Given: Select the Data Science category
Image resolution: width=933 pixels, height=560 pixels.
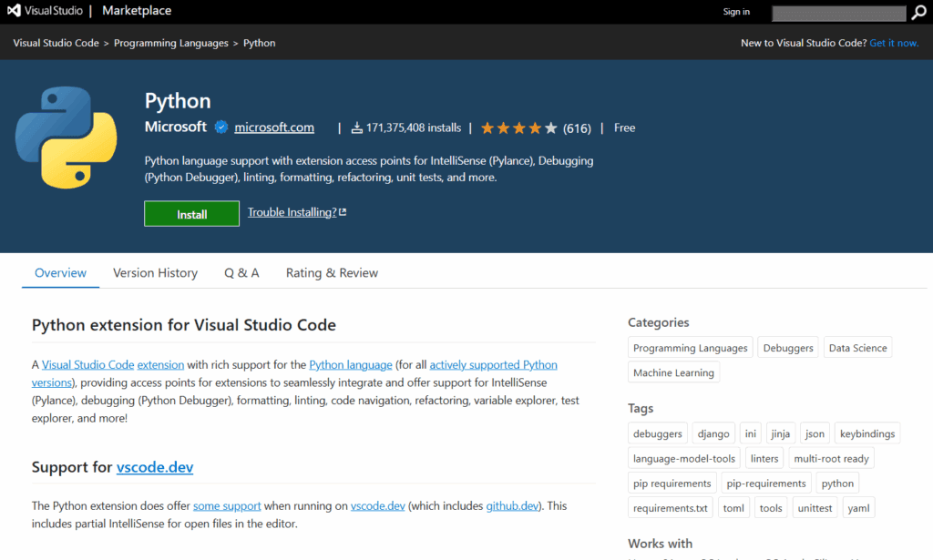Looking at the screenshot, I should point(857,348).
